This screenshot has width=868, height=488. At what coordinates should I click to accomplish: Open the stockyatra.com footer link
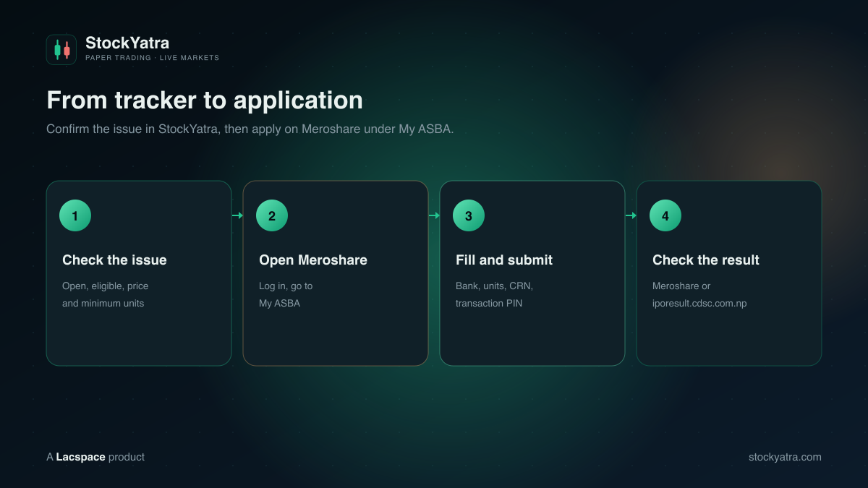[x=785, y=457]
